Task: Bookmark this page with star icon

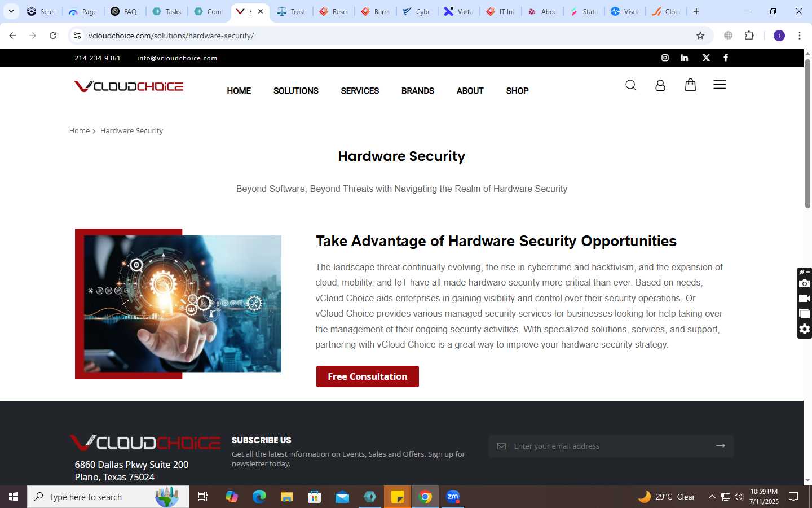Action: (x=700, y=36)
